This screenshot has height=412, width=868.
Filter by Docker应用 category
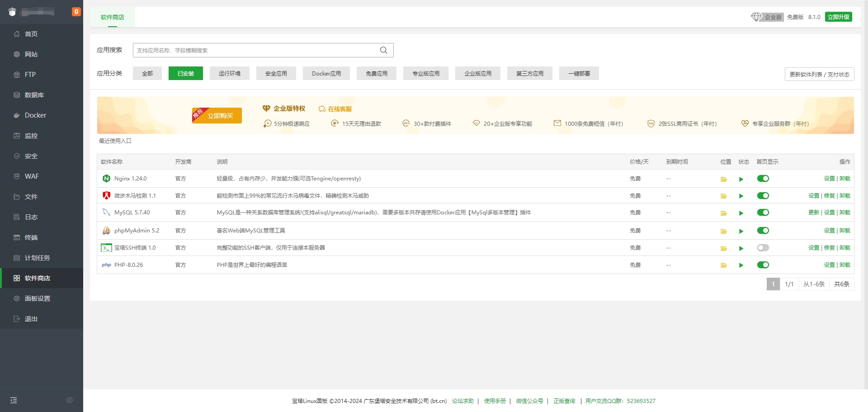326,73
